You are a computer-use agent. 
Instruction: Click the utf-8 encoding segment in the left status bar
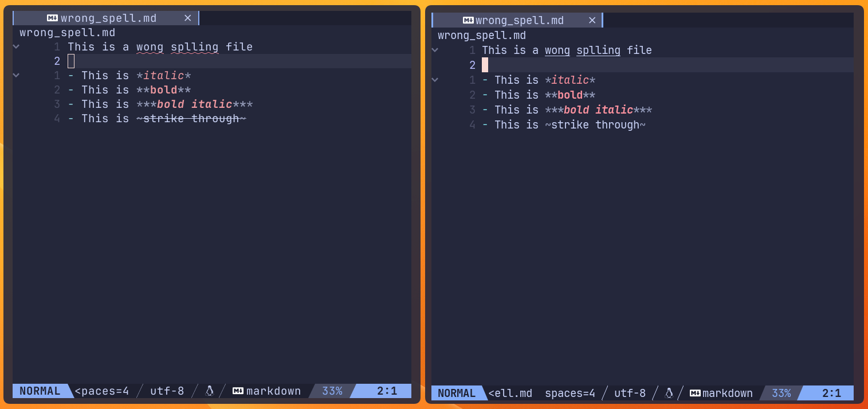click(166, 391)
